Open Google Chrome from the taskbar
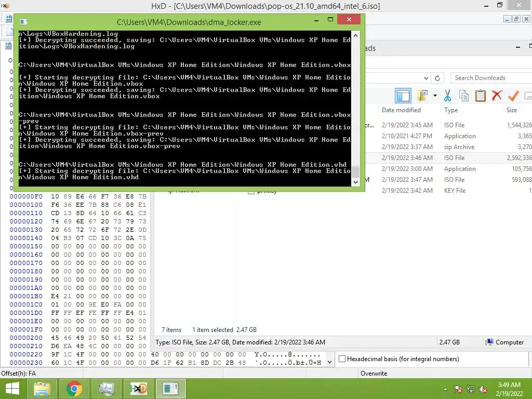Image resolution: width=532 pixels, height=399 pixels. coord(74,389)
